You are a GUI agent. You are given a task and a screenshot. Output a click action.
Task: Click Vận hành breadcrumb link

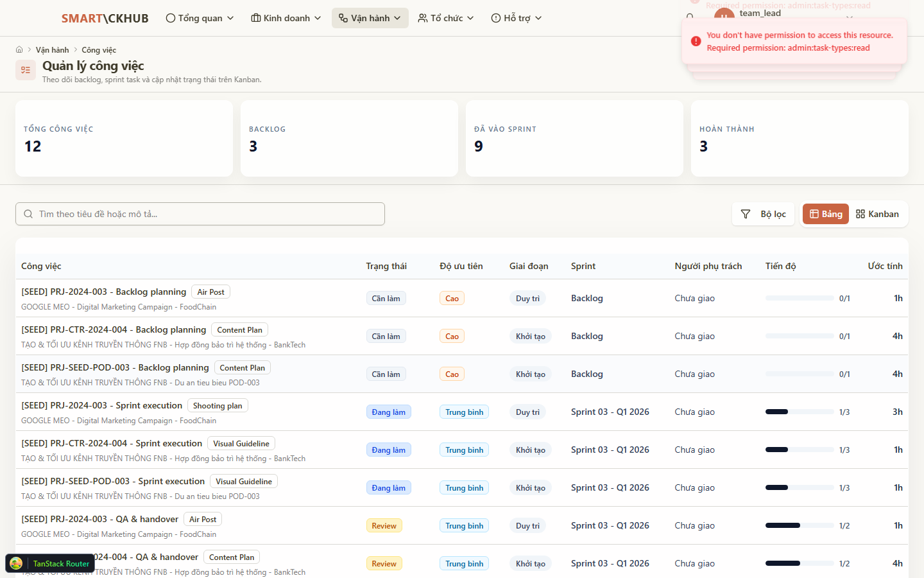pyautogui.click(x=52, y=49)
